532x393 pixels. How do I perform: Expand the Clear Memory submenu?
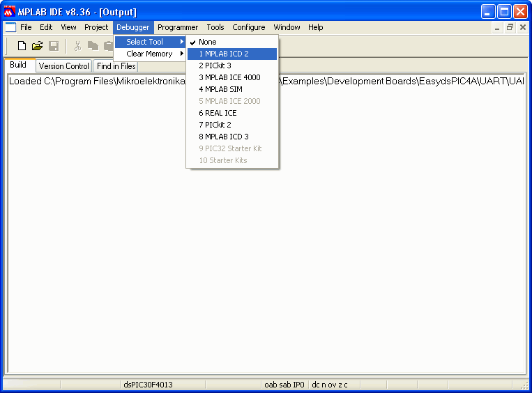coord(150,54)
